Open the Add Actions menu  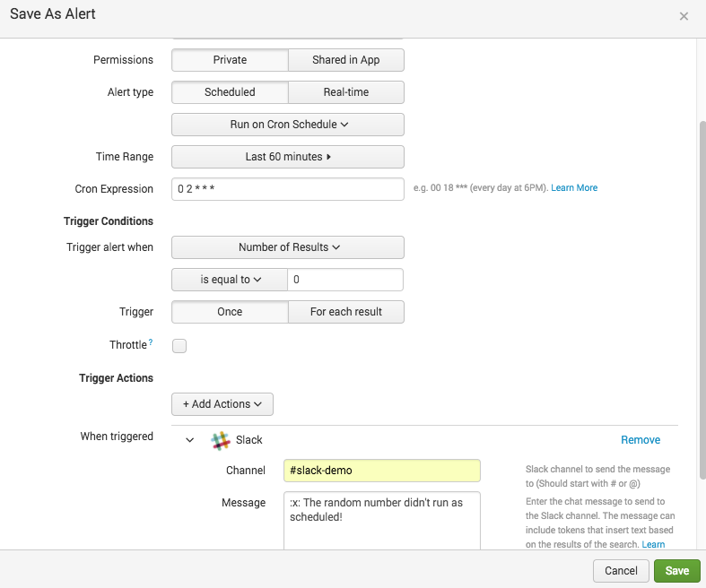[x=222, y=404]
